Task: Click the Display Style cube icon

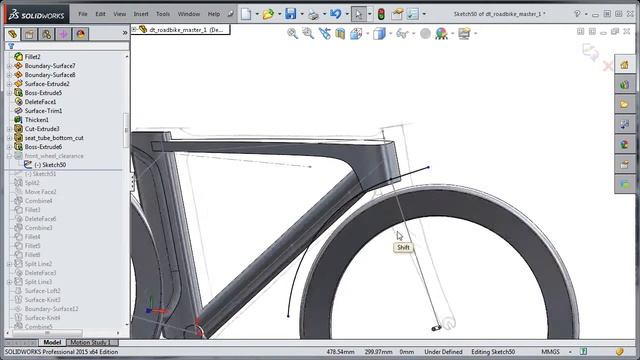Action: (379, 33)
